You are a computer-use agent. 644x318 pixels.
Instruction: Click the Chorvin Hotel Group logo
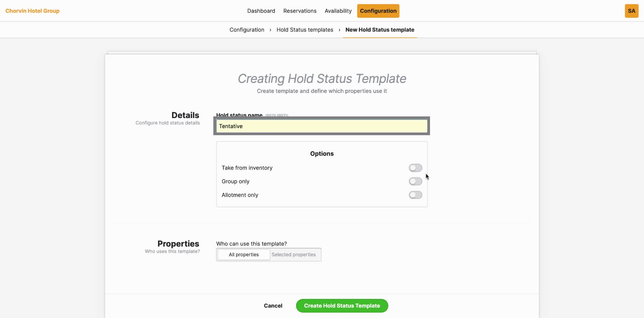33,11
